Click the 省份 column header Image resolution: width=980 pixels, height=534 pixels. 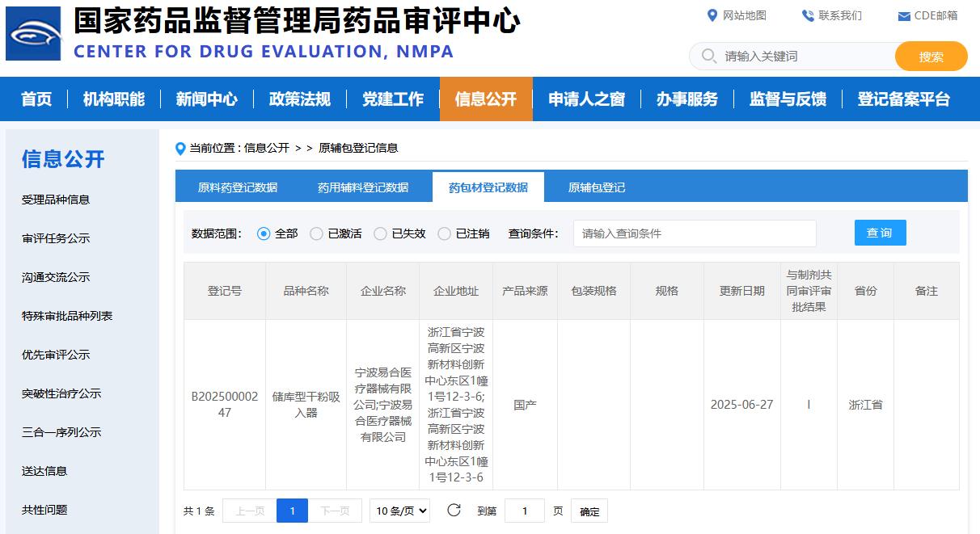[866, 291]
